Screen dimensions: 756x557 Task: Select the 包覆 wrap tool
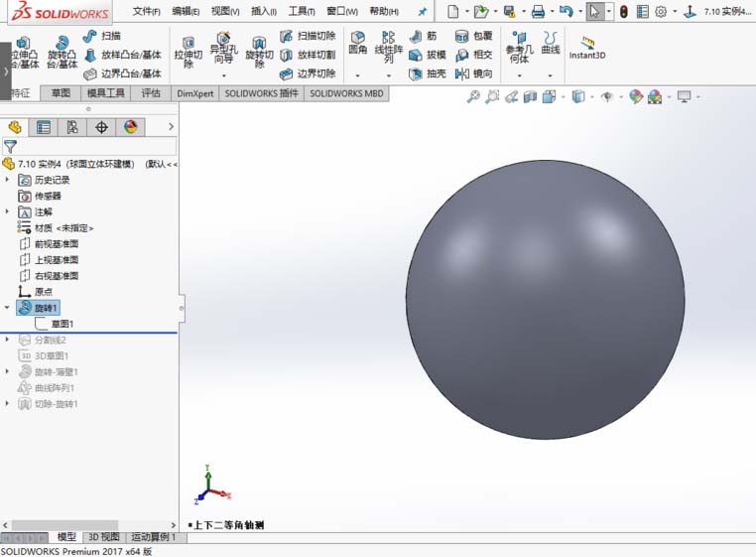tap(473, 36)
